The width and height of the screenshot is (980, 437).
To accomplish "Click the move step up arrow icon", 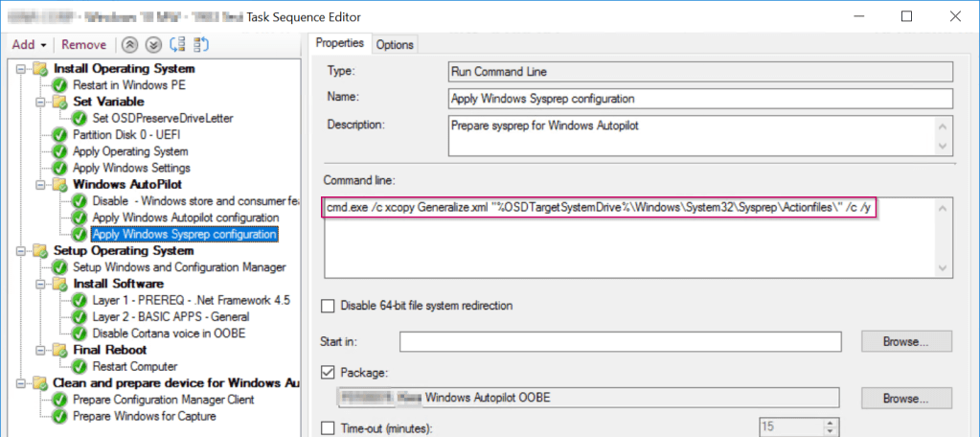I will point(130,44).
